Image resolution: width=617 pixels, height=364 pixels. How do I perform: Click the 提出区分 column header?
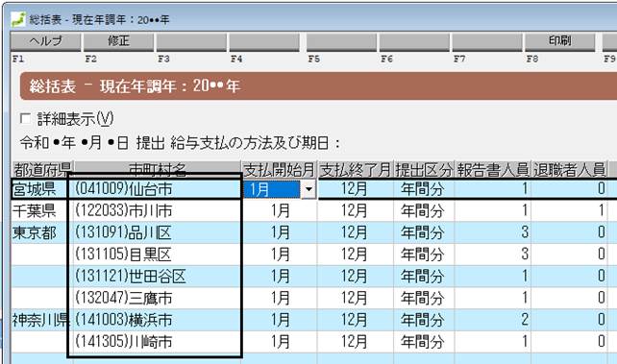[x=424, y=170]
